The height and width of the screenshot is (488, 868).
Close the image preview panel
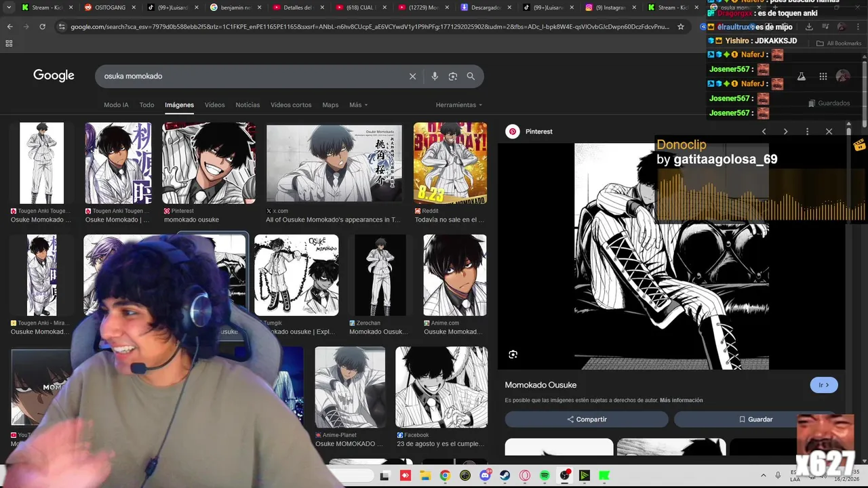click(829, 131)
